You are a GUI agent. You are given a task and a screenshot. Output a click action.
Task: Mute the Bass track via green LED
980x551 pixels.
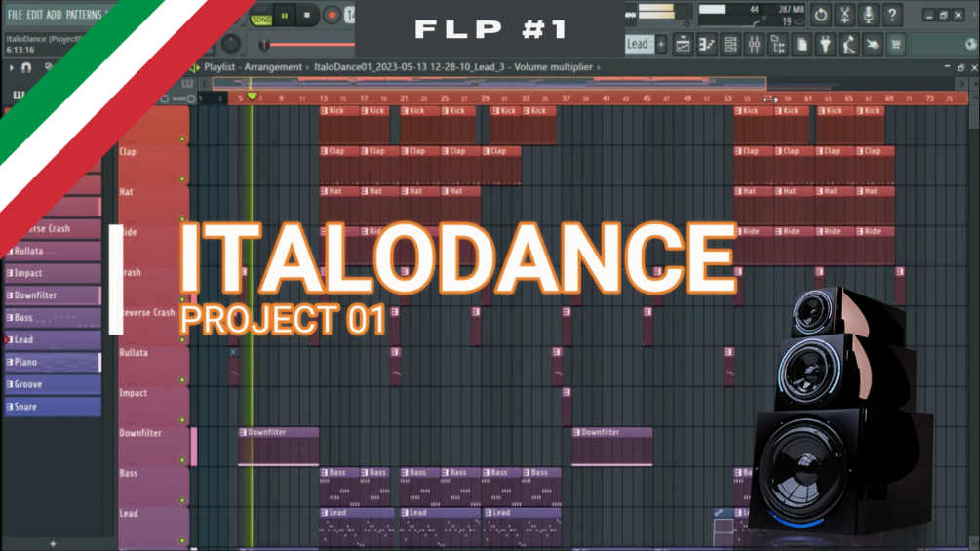182,500
